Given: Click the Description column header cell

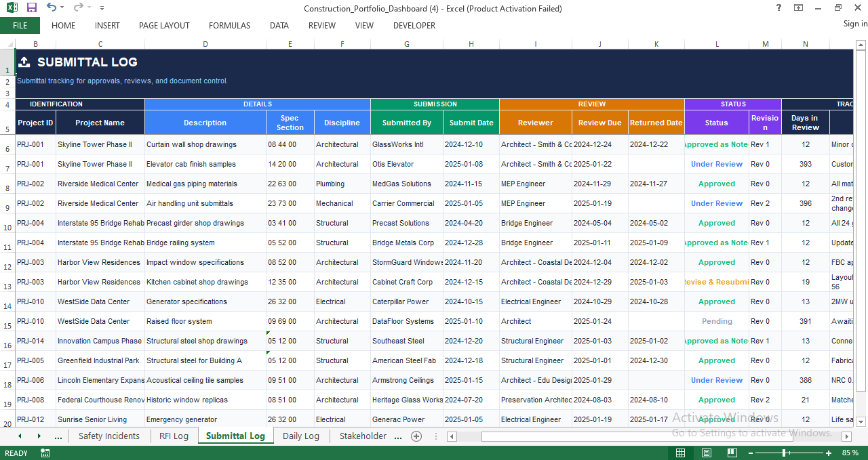Looking at the screenshot, I should (x=205, y=123).
